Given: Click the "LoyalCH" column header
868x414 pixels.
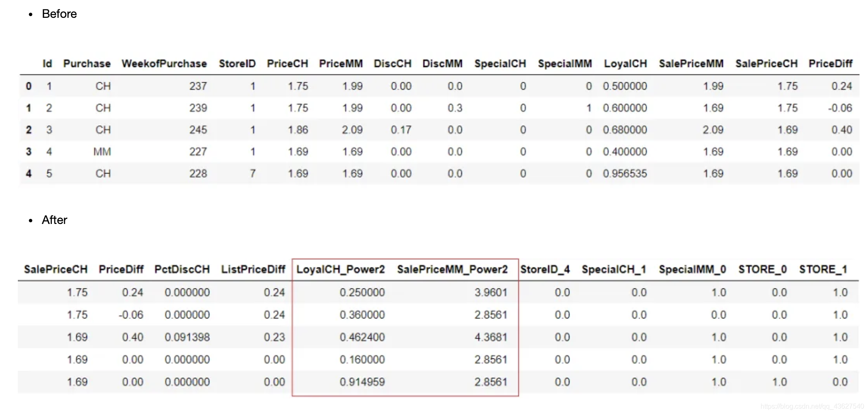Looking at the screenshot, I should [626, 64].
